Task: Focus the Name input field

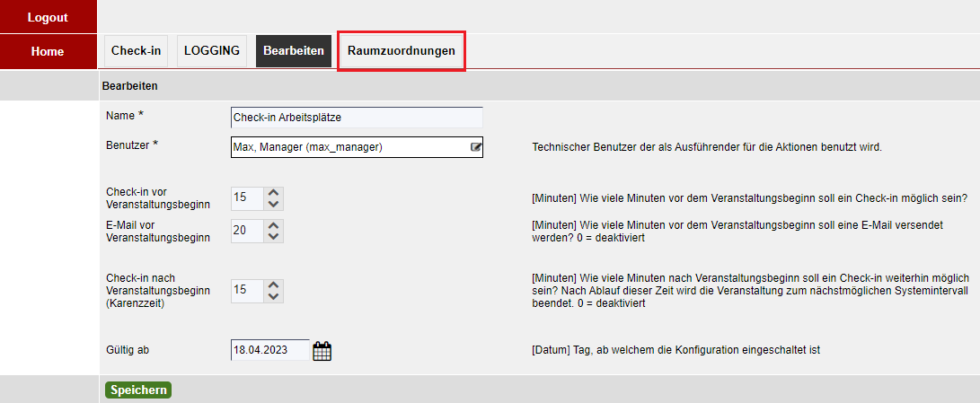Action: [x=357, y=117]
